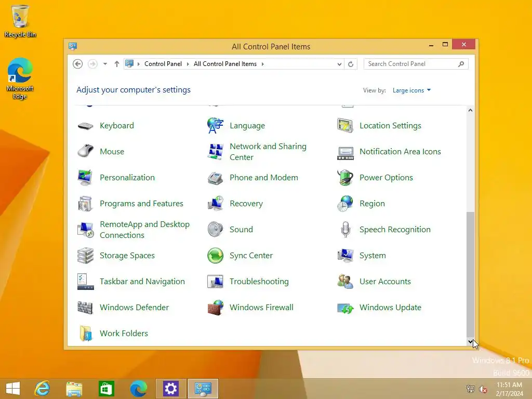Expand arrow after Control Panel breadcrumb

(x=188, y=64)
